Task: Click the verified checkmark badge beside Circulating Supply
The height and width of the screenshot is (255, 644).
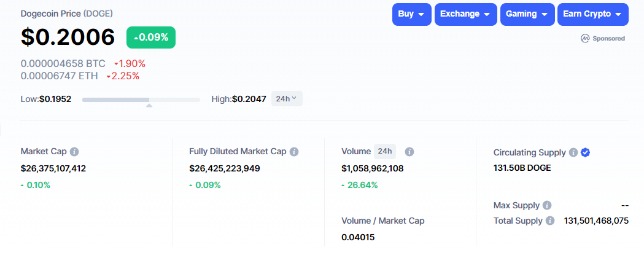Action: tap(586, 152)
